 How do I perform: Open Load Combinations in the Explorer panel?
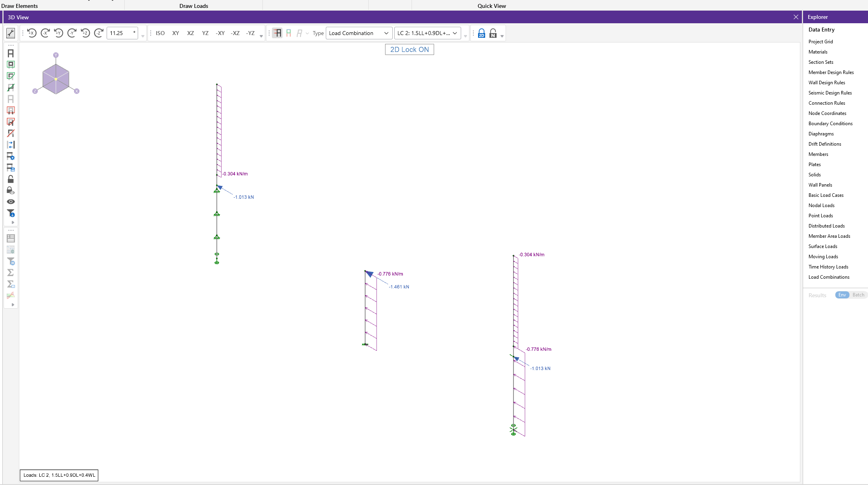[x=829, y=277]
